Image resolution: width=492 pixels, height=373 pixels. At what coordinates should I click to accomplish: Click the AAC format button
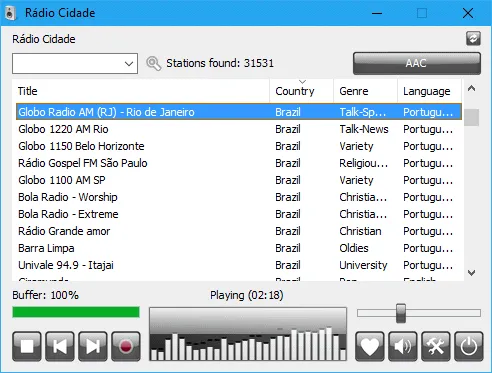[x=417, y=63]
